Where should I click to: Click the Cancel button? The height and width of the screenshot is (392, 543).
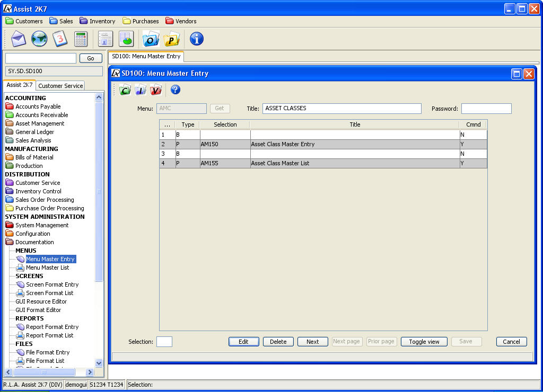click(x=511, y=342)
